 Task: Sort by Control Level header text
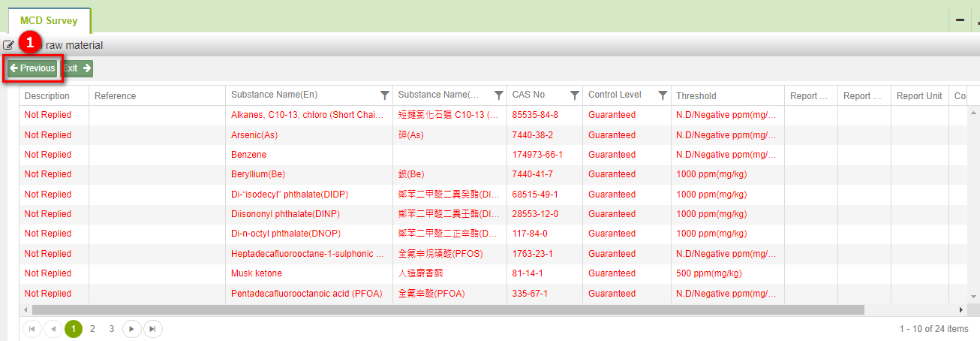[x=615, y=95]
